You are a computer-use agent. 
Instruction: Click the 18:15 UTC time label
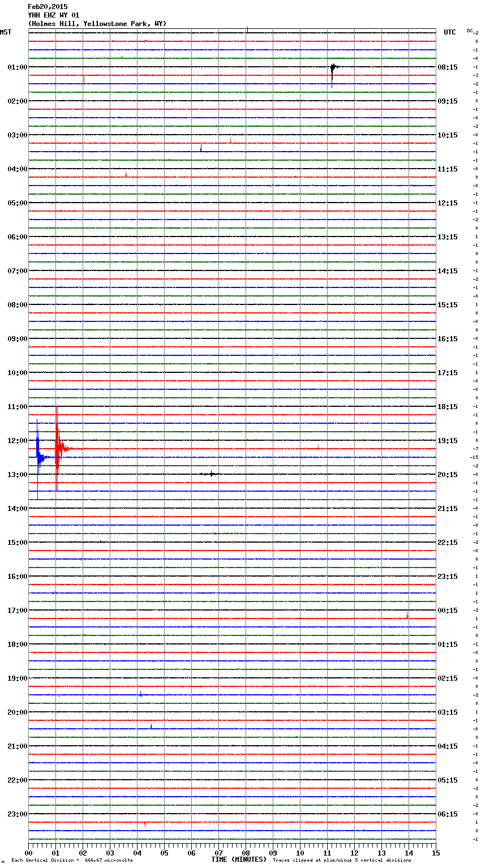point(448,407)
